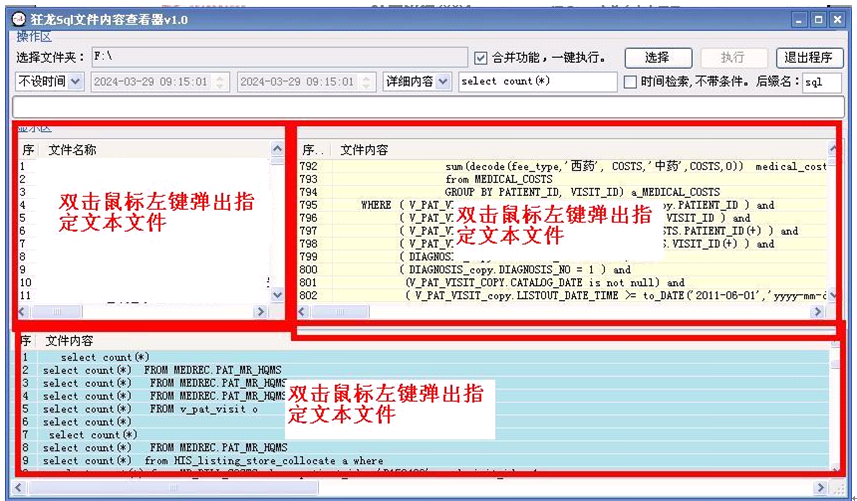Click the second date-time field
857x501 pixels.
pos(306,82)
